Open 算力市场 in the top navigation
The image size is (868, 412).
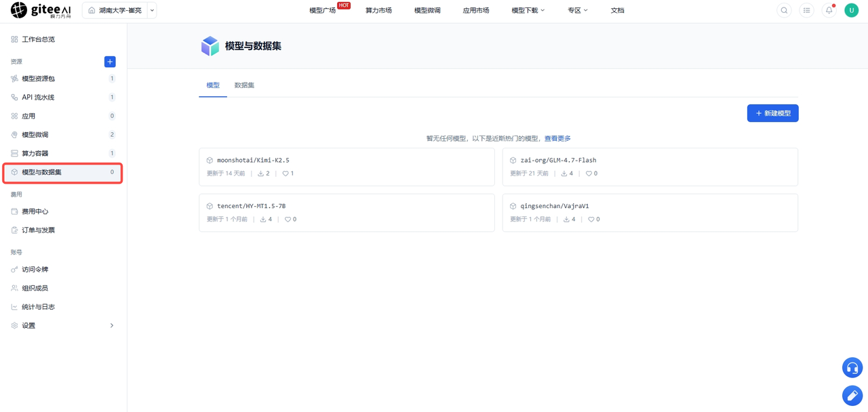[x=378, y=10]
